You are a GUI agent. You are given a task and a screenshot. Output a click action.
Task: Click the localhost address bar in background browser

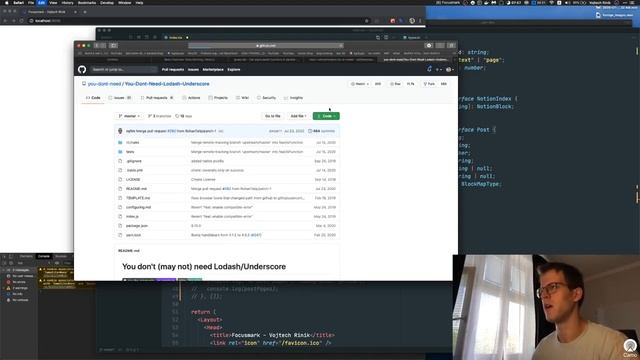[196, 20]
